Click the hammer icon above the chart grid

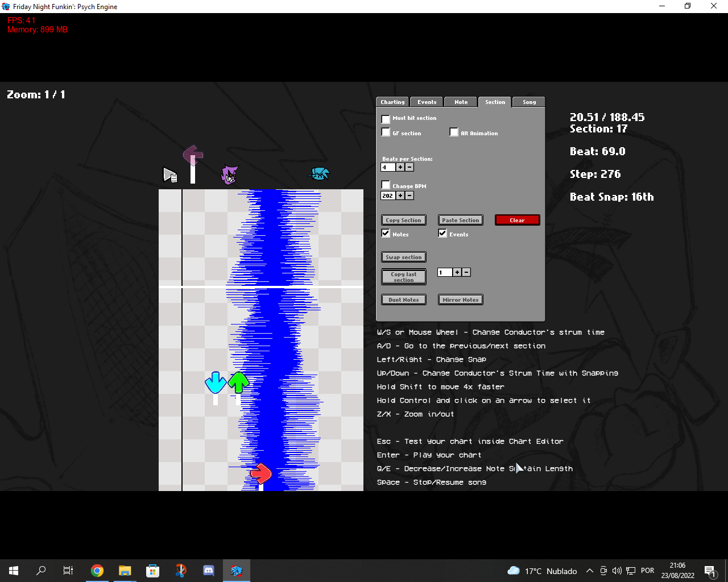click(193, 155)
